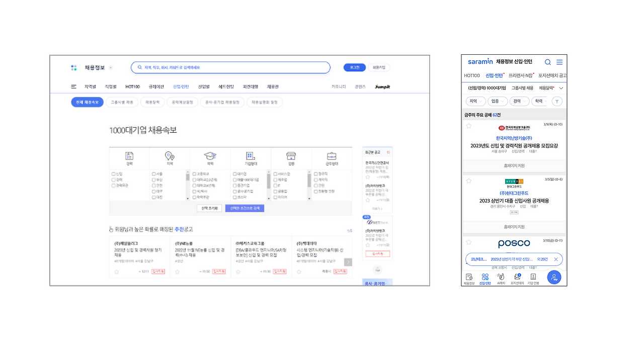
Task: Select HOT100 from the desktop navigation
Action: 133,86
